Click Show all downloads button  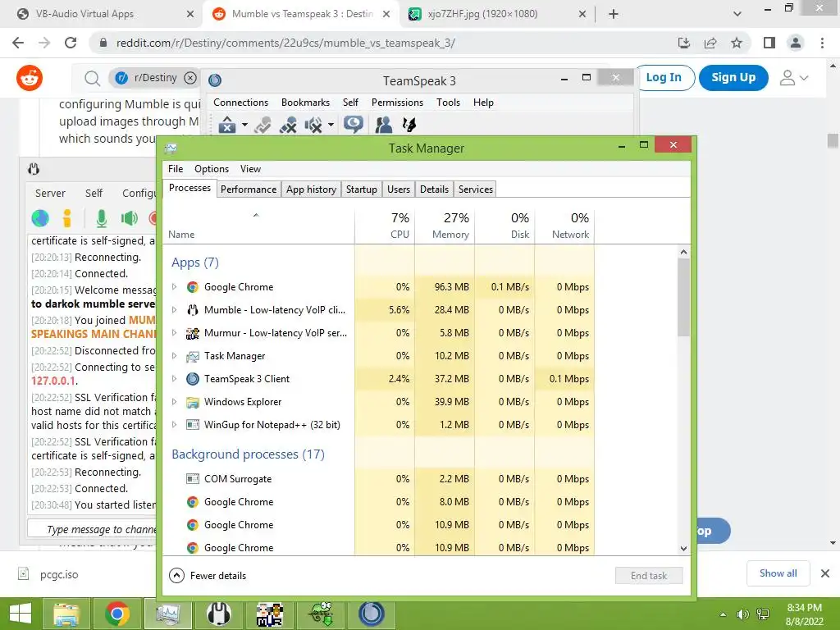[778, 573]
